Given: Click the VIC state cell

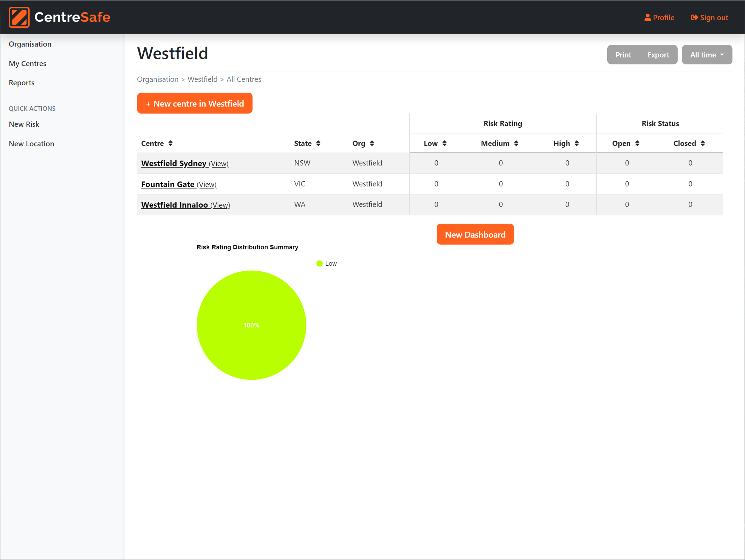Looking at the screenshot, I should pos(299,184).
